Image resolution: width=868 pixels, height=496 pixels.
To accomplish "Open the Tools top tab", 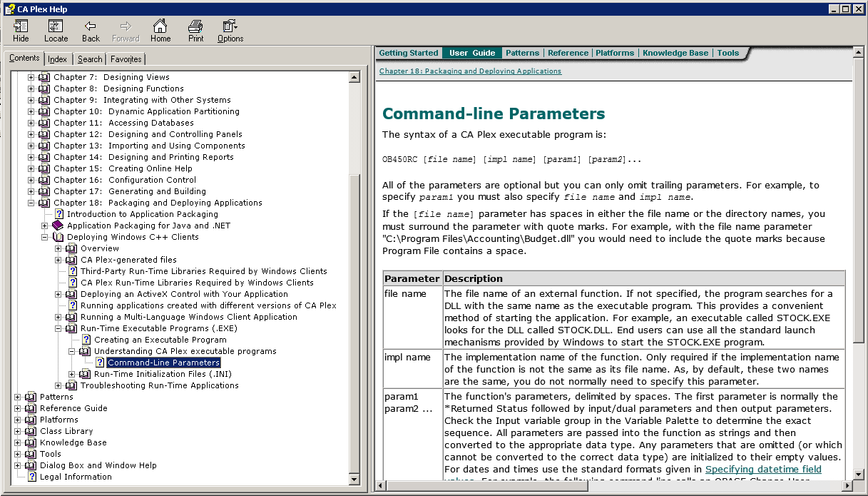I will point(728,53).
